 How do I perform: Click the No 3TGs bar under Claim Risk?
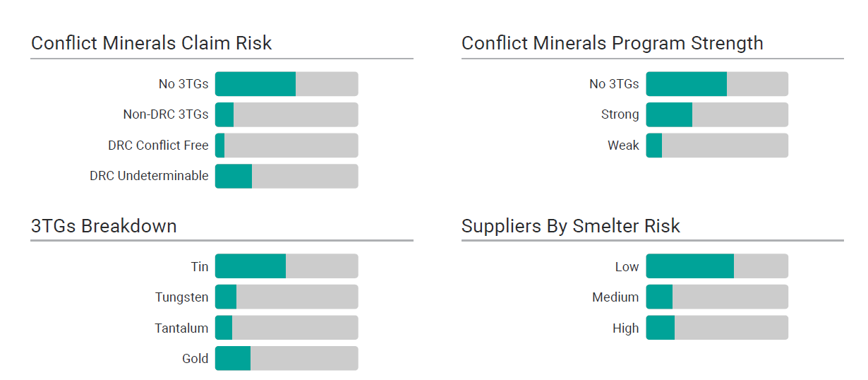tap(287, 84)
